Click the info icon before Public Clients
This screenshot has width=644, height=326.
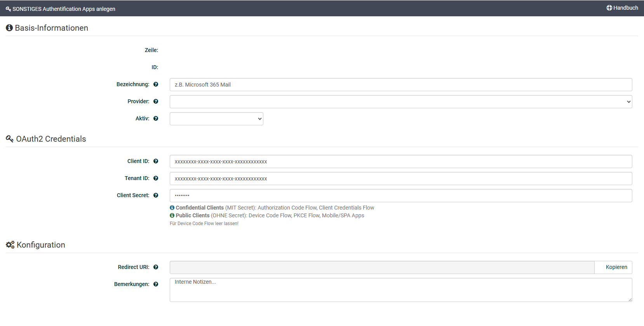(172, 215)
